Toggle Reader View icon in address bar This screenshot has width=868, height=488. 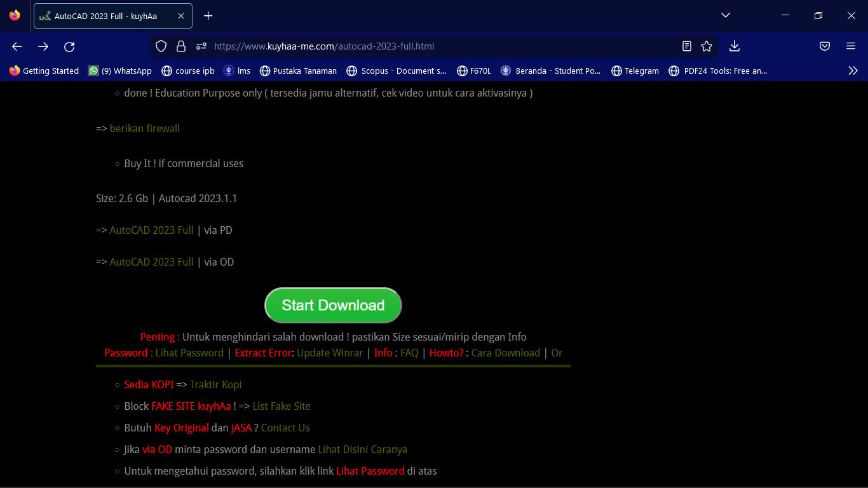(686, 46)
